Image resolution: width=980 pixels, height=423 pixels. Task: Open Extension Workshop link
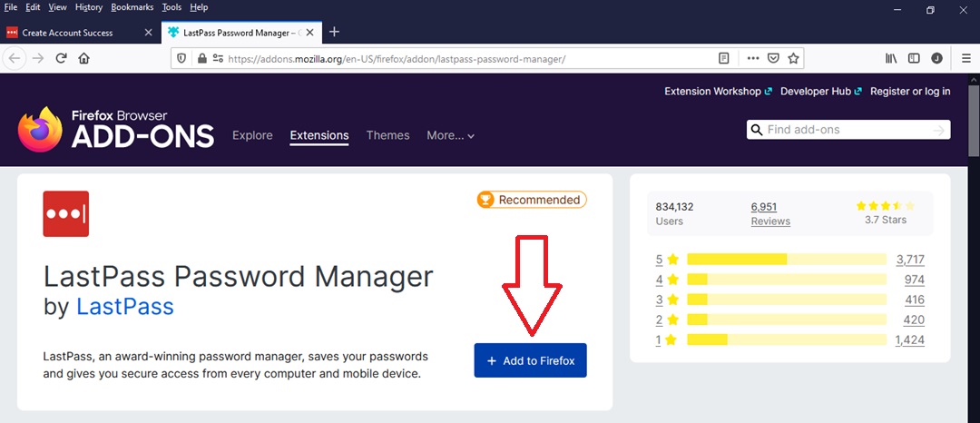[x=718, y=91]
